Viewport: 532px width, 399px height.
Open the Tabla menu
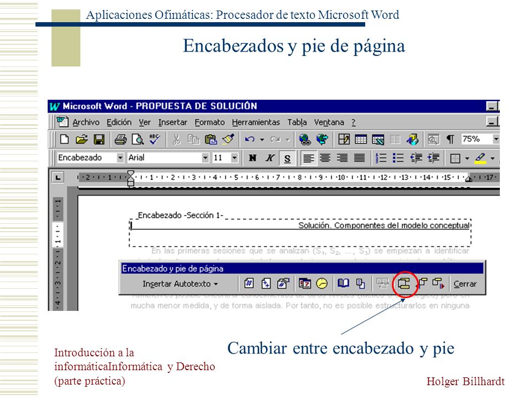(297, 122)
